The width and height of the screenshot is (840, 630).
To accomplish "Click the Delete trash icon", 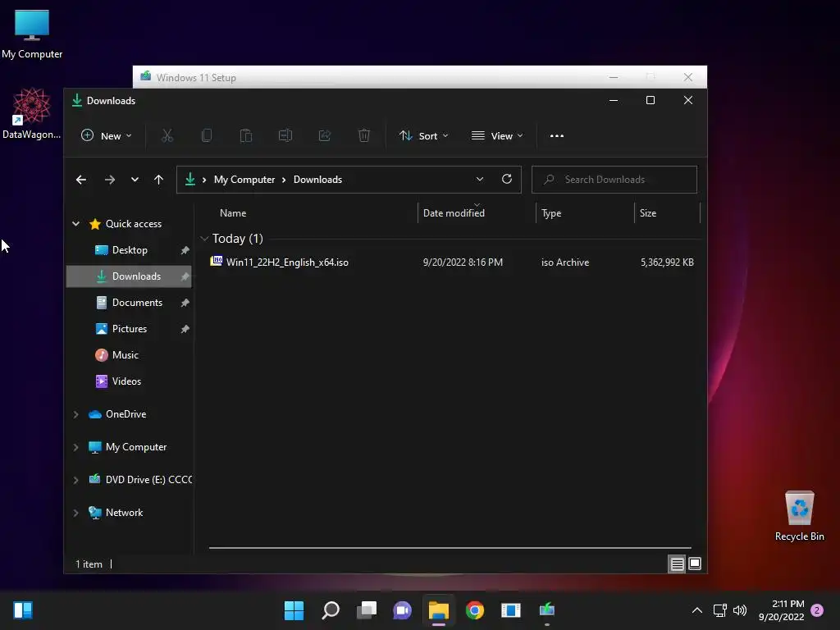I will [363, 135].
